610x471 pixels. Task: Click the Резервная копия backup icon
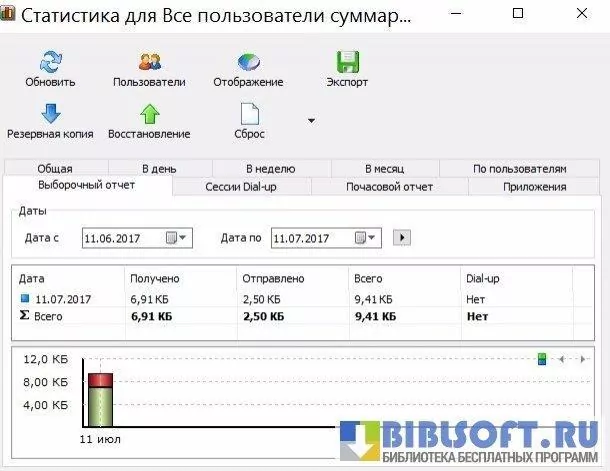(49, 114)
